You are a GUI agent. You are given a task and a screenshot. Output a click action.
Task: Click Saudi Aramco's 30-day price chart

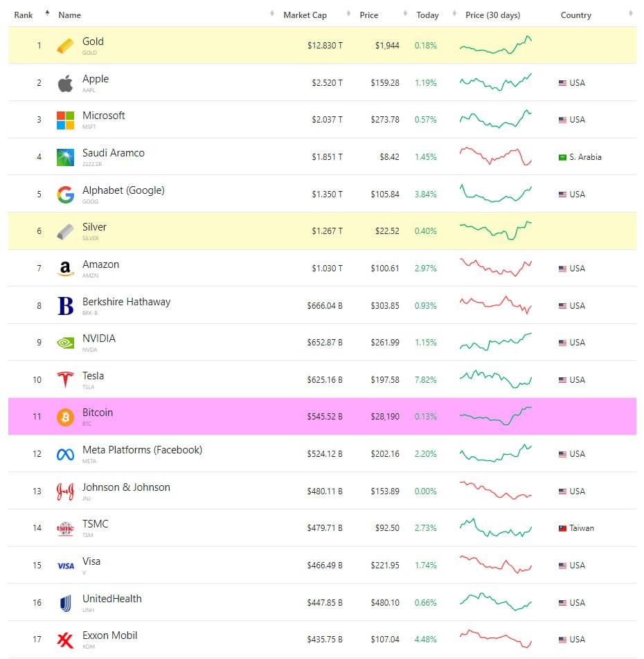496,156
